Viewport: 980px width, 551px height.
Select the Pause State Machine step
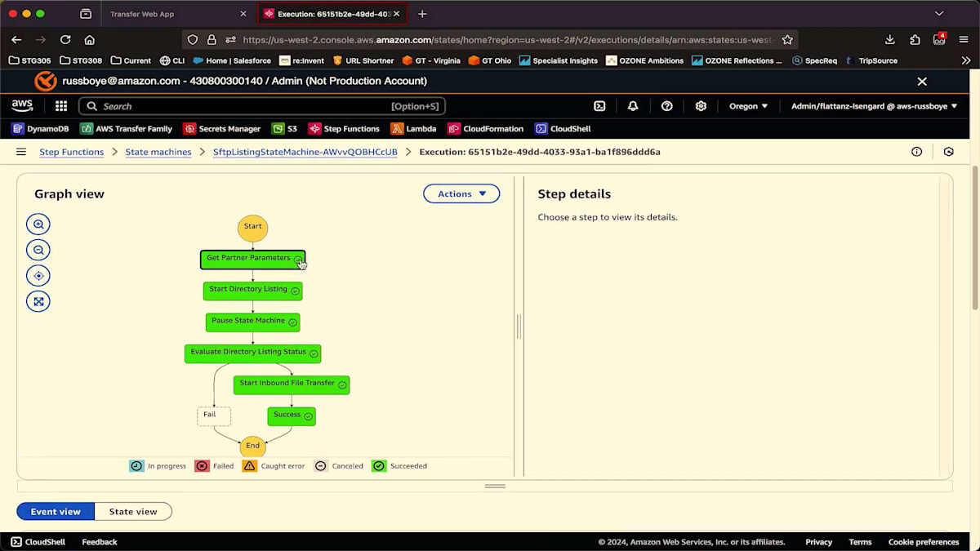click(253, 322)
